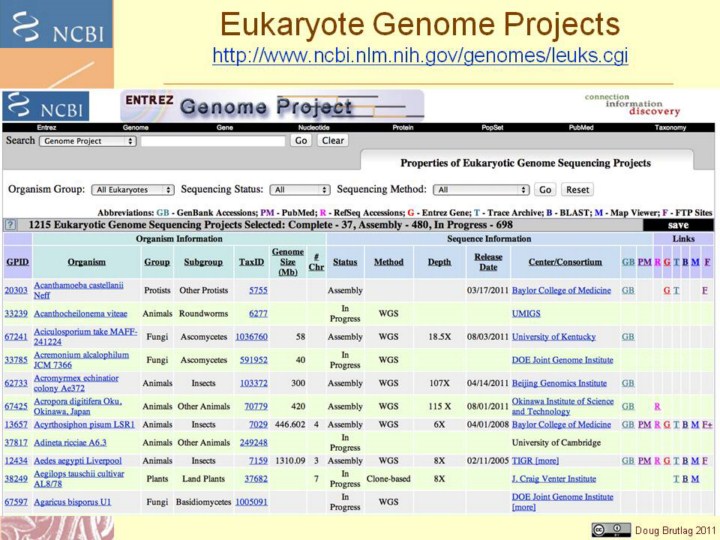Click the NCBI logo in the Entrez header
This screenshot has height=540, width=720.
[46, 106]
